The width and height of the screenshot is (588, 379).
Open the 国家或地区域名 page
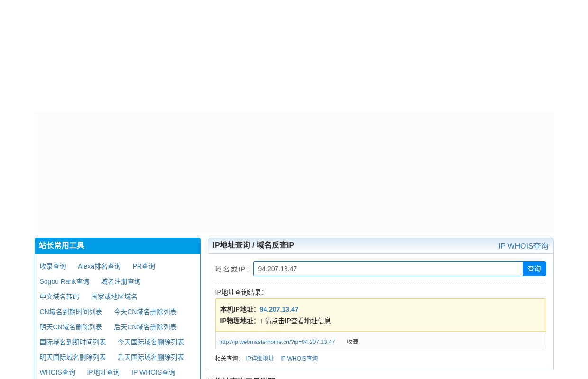pyautogui.click(x=114, y=297)
